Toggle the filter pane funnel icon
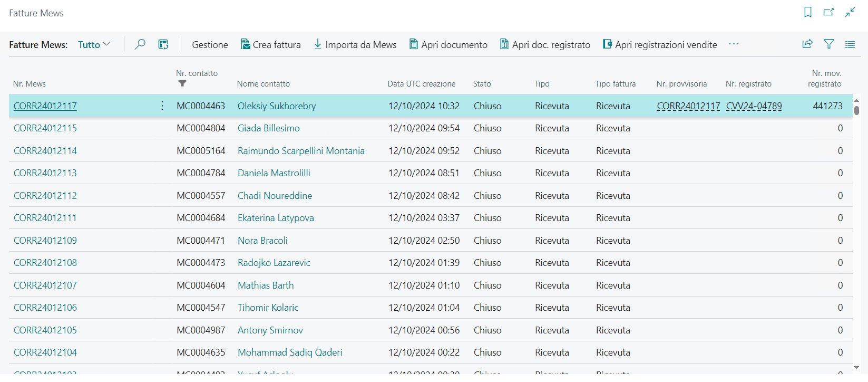Image resolution: width=868 pixels, height=382 pixels. point(828,44)
